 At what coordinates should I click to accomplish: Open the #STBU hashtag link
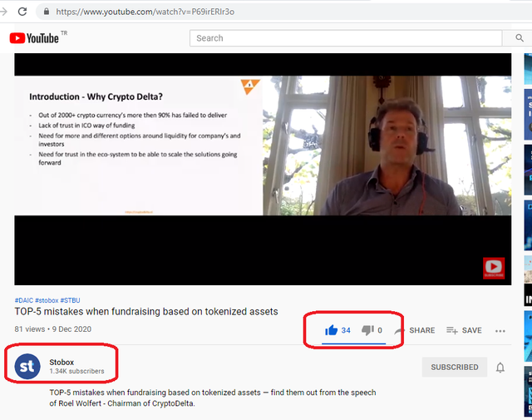pyautogui.click(x=70, y=300)
